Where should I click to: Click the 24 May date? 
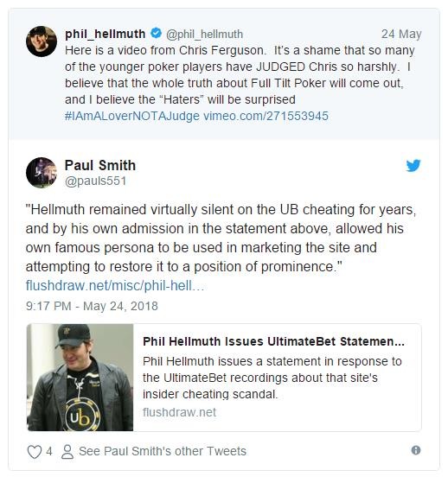401,34
